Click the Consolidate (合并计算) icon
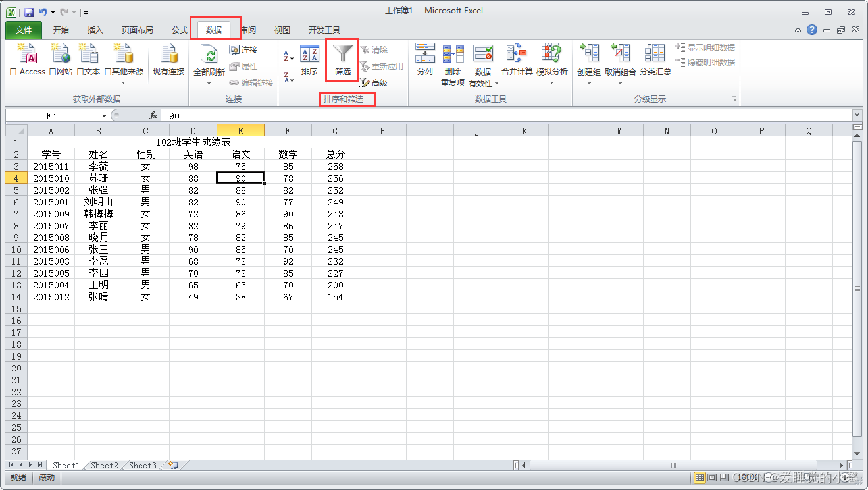The width and height of the screenshot is (868, 490). pyautogui.click(x=517, y=53)
